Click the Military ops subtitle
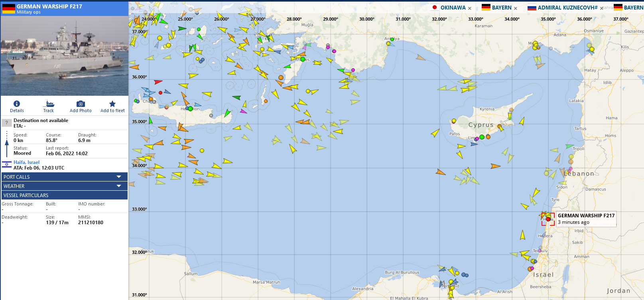The width and height of the screenshot is (644, 300). pyautogui.click(x=29, y=12)
